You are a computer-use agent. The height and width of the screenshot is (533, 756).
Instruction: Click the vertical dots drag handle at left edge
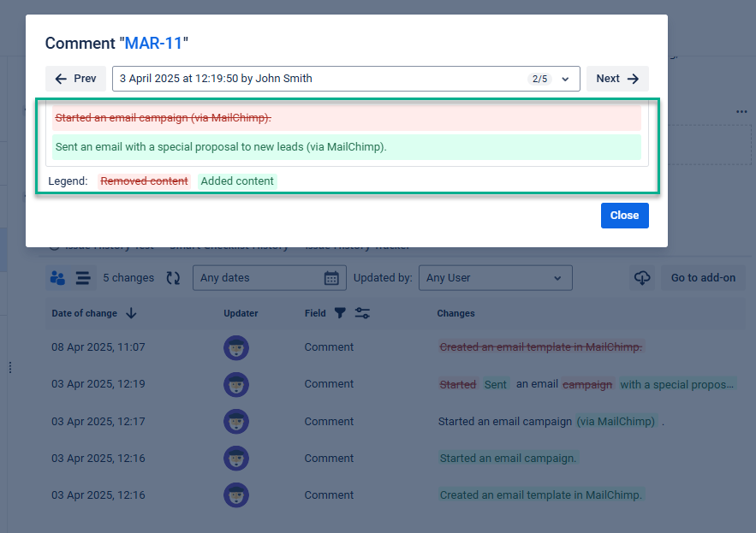10,368
